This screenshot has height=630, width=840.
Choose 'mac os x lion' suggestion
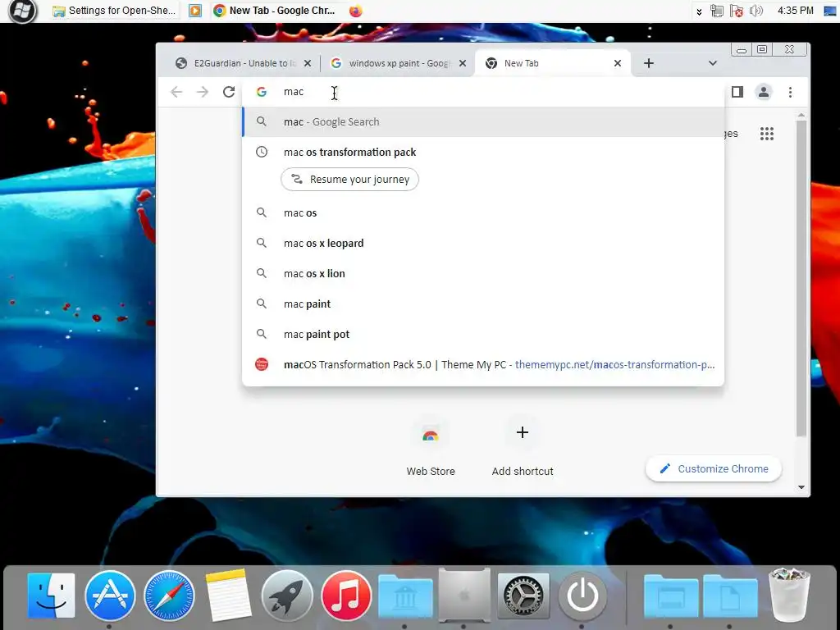[483, 273]
